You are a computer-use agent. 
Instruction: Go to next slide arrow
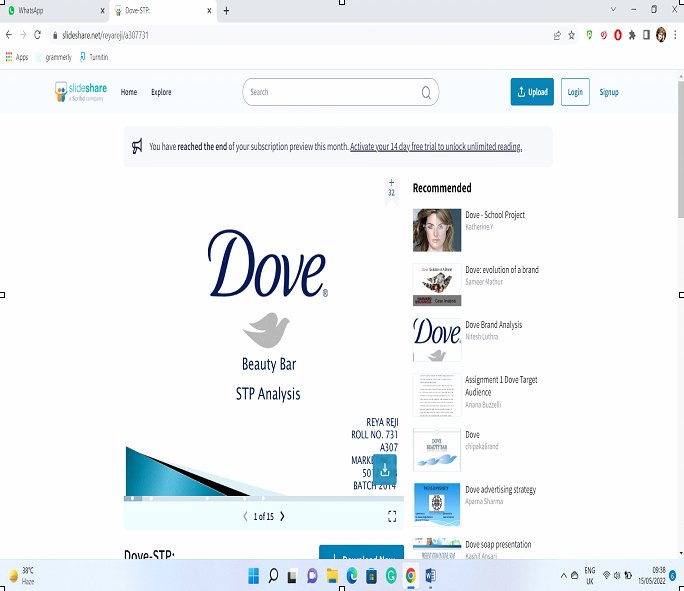(282, 516)
